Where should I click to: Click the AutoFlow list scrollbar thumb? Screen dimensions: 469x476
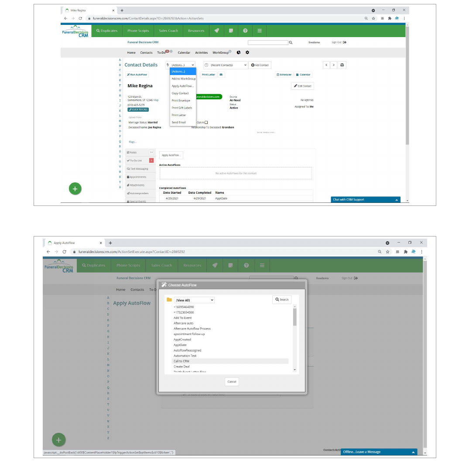click(x=294, y=317)
